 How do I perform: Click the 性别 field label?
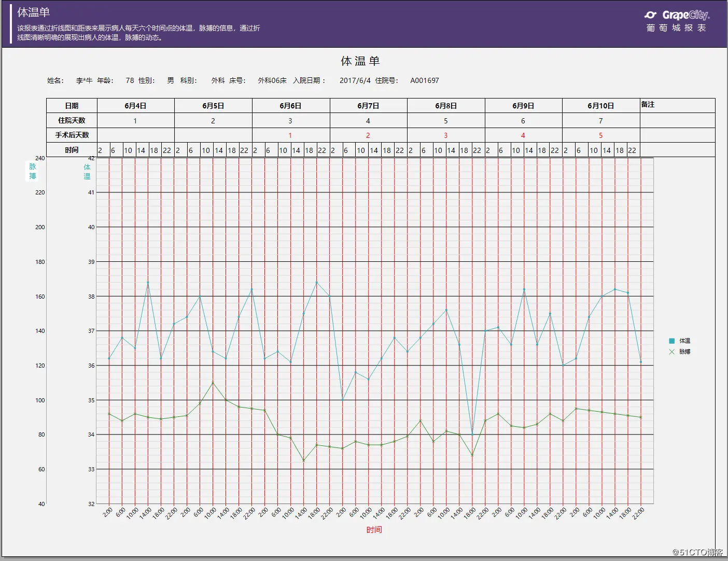click(147, 80)
